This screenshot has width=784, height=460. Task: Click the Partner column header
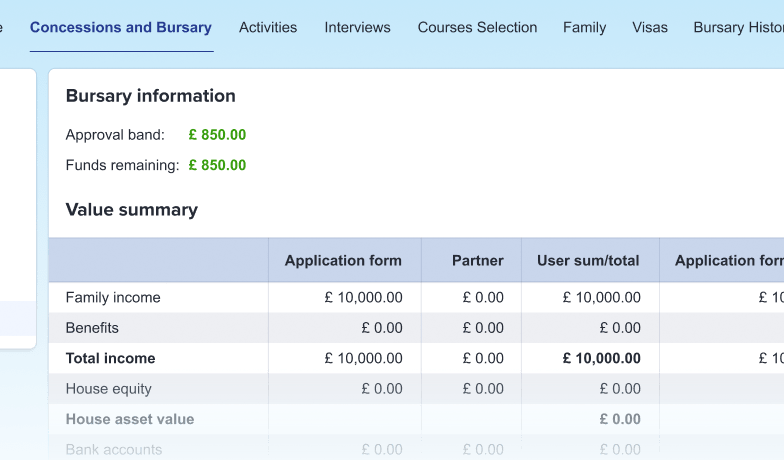coord(478,260)
